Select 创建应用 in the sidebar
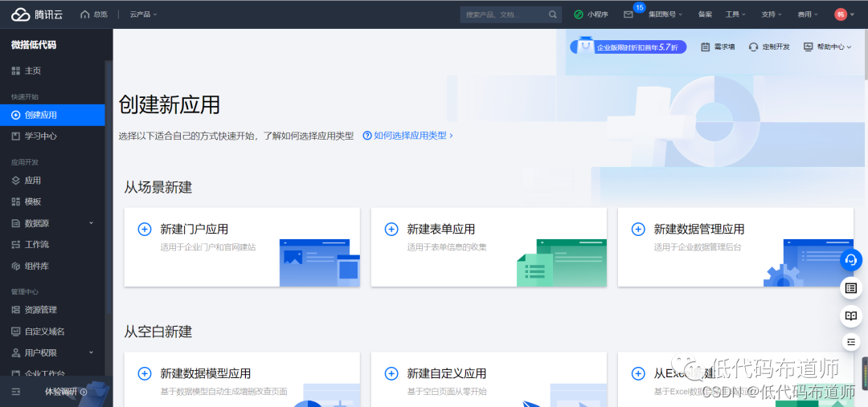The image size is (868, 407). click(x=52, y=115)
